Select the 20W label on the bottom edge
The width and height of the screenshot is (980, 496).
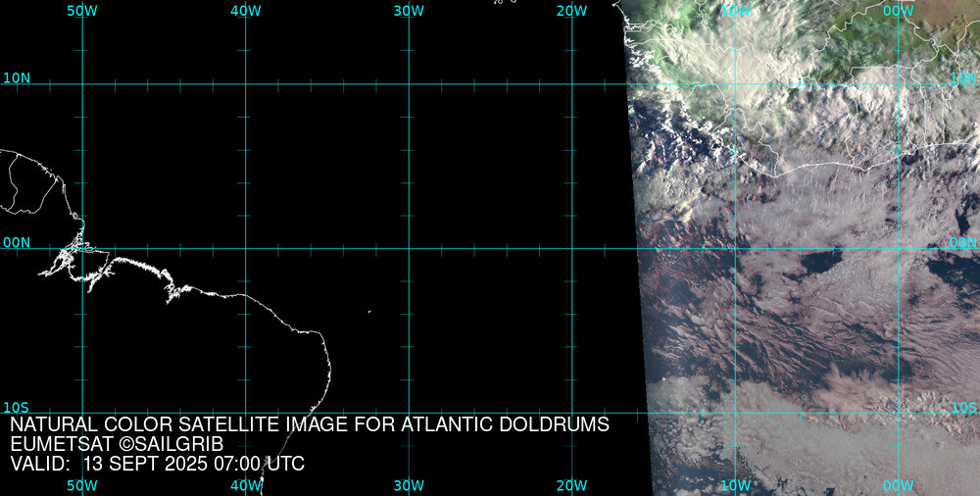point(572,485)
